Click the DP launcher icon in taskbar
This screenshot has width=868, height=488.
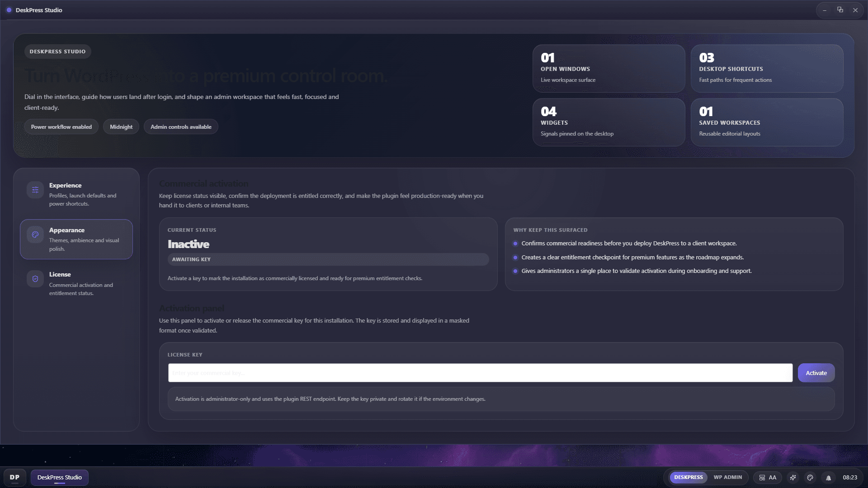point(15,477)
